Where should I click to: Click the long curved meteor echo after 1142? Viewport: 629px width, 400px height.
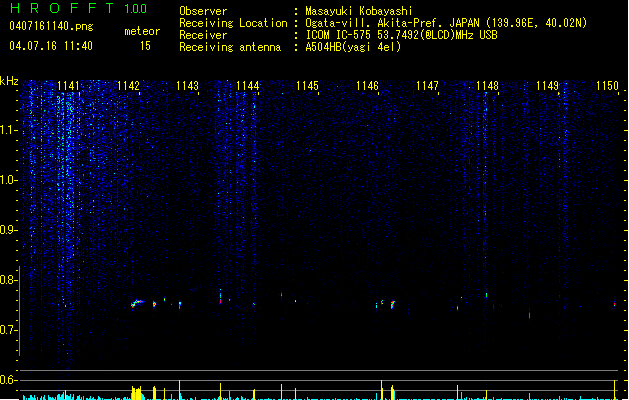[x=137, y=303]
